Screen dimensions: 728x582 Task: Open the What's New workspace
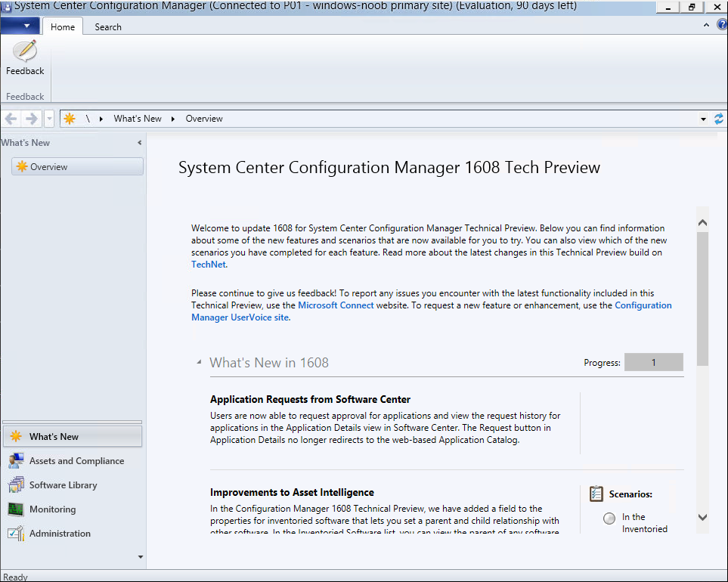coord(73,436)
